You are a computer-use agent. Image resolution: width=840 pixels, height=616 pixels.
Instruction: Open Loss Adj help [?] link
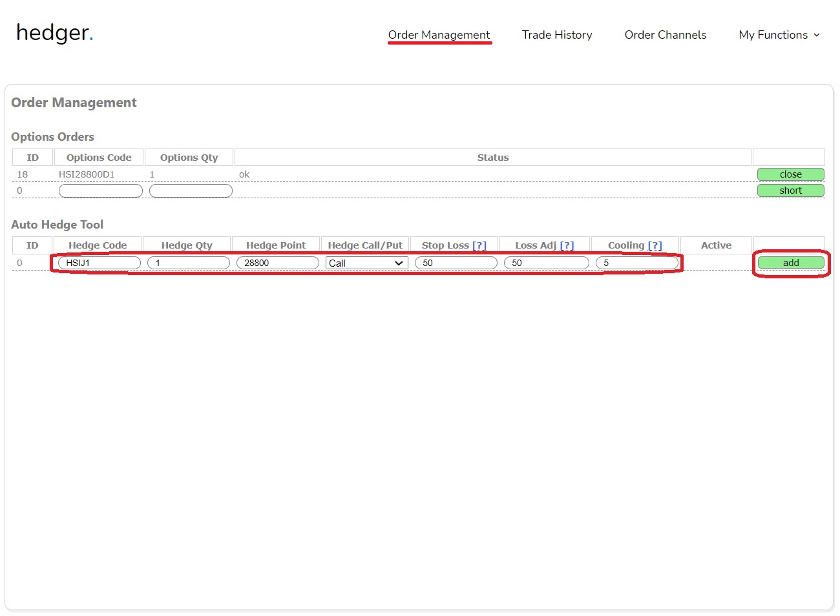[567, 245]
